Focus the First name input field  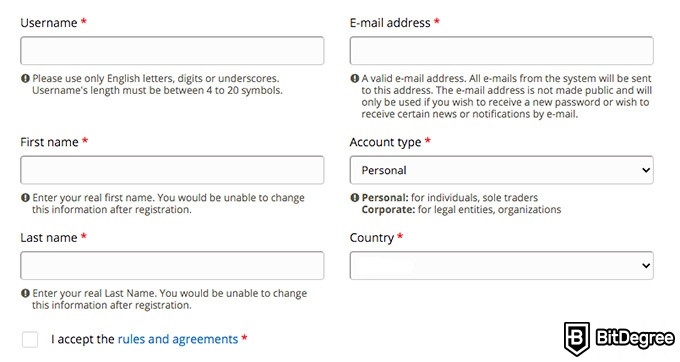click(172, 170)
